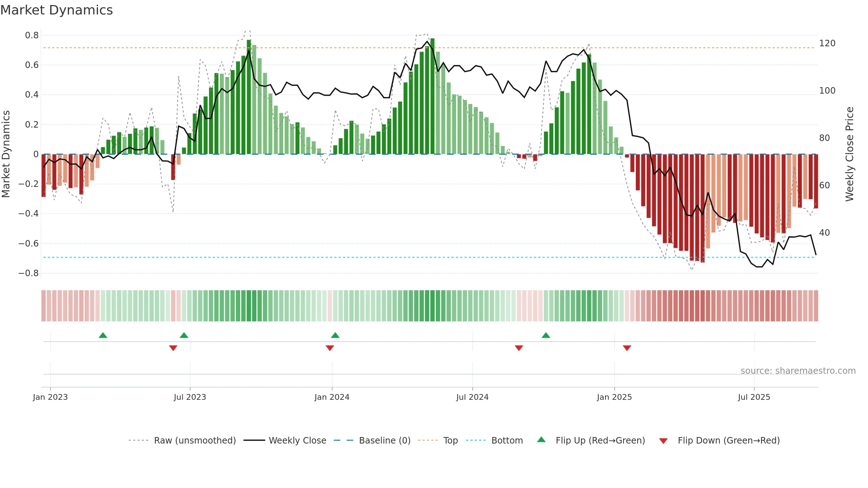Click the Jan 2024 x-axis label

(x=332, y=397)
